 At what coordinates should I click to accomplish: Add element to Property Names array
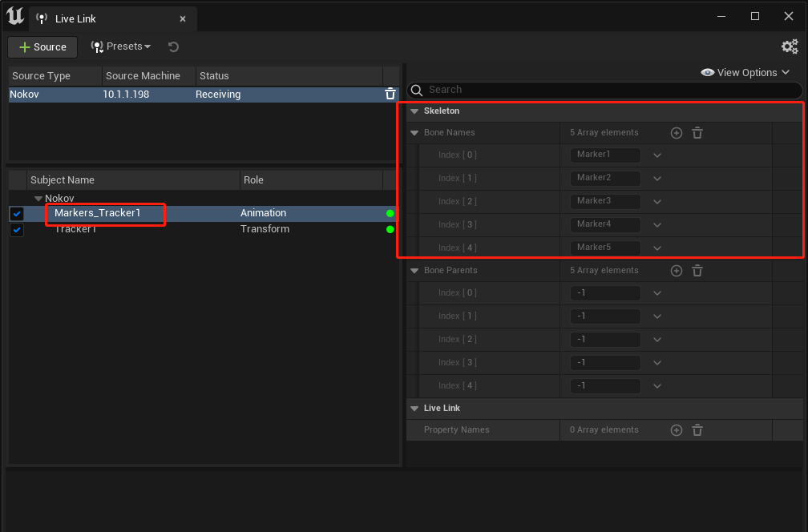point(677,430)
